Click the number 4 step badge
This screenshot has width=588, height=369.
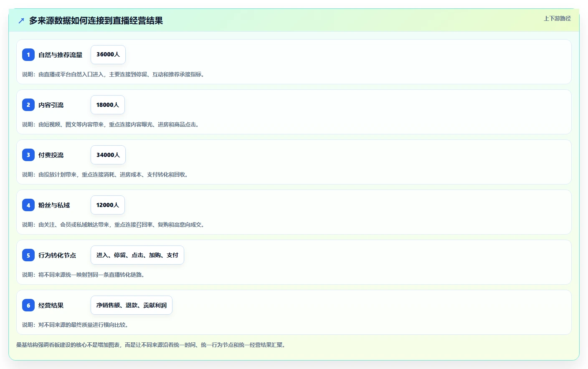pyautogui.click(x=28, y=205)
